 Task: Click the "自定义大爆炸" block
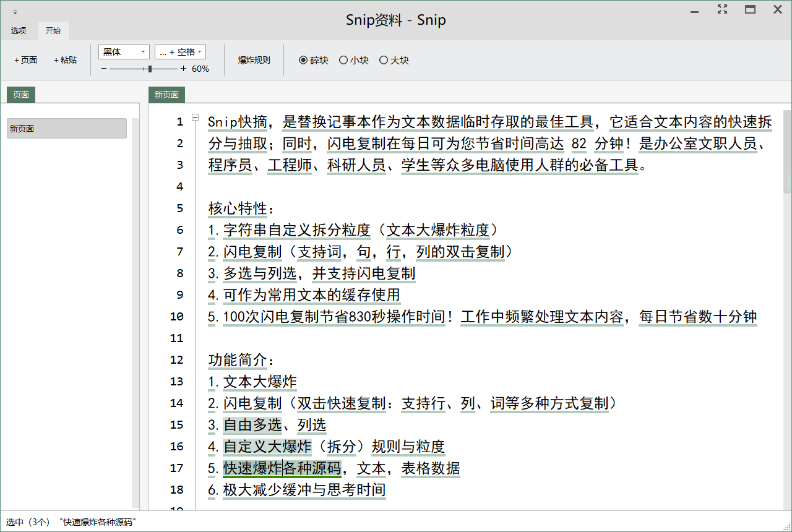[x=268, y=447]
